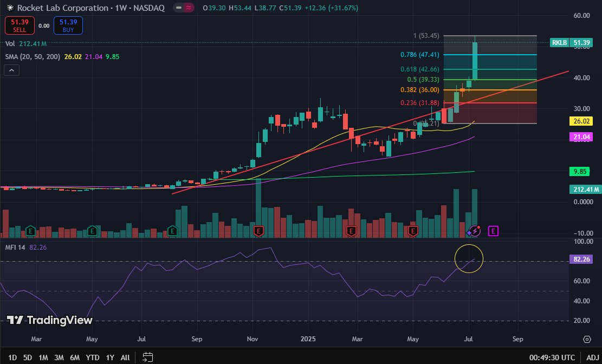
Task: Switch to the 1M time range
Action: click(43, 357)
